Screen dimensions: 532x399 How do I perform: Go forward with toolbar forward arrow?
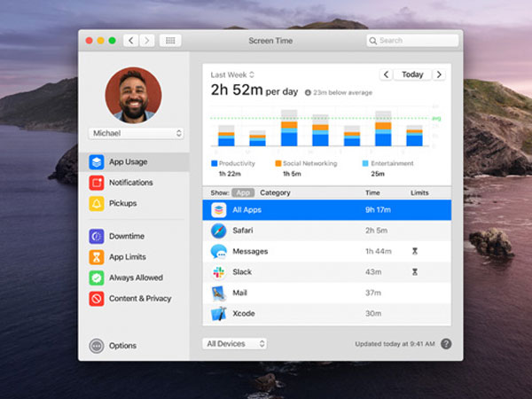tap(146, 41)
